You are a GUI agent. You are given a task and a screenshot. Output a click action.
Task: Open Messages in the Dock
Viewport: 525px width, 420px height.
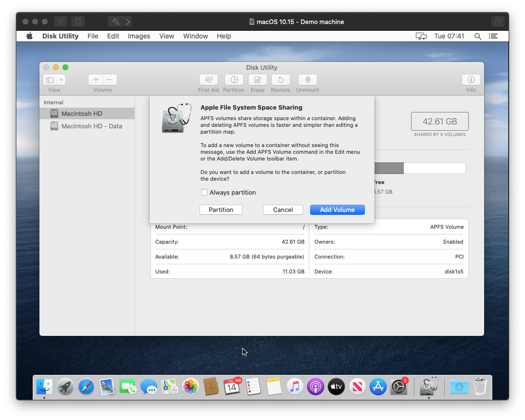click(x=149, y=387)
